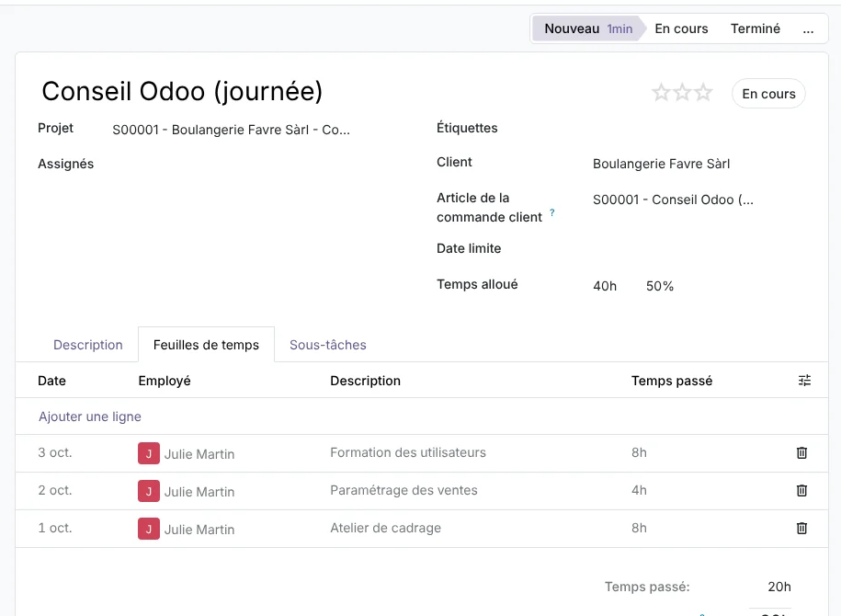841x616 pixels.
Task: Show more stages with the ellipsis
Action: tap(808, 29)
